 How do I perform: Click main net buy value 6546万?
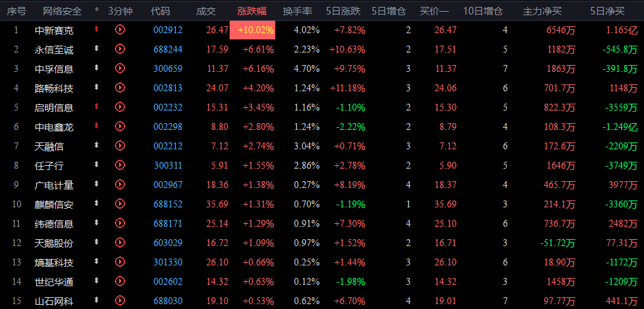[x=561, y=30]
